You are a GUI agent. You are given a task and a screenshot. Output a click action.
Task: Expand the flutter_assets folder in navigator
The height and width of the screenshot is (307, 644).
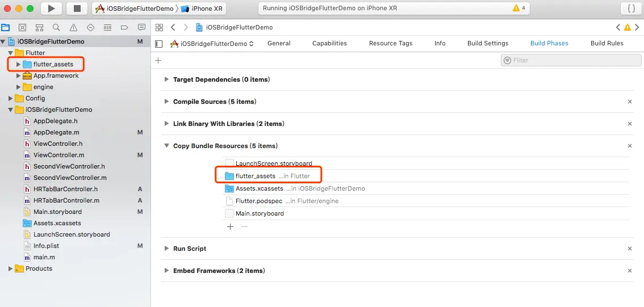click(x=18, y=65)
